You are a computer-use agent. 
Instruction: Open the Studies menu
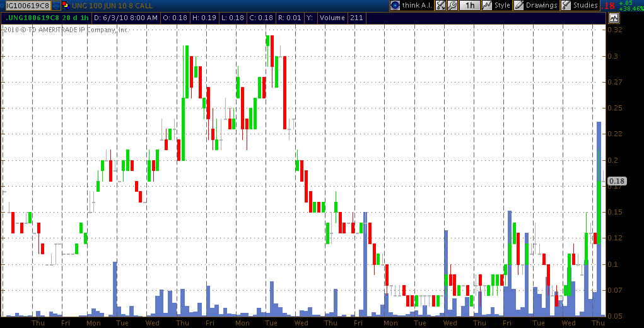click(x=585, y=5)
